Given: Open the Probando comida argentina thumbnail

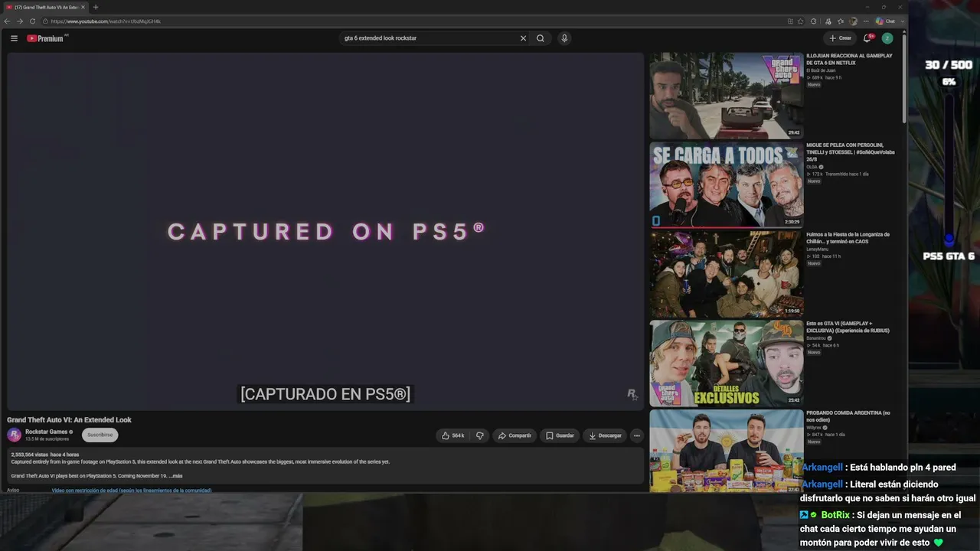Looking at the screenshot, I should [727, 452].
